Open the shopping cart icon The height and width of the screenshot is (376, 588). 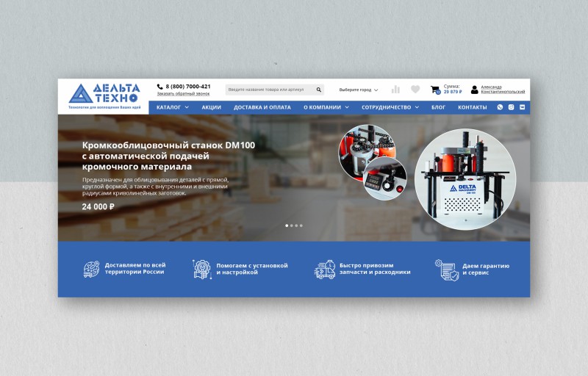click(x=435, y=90)
